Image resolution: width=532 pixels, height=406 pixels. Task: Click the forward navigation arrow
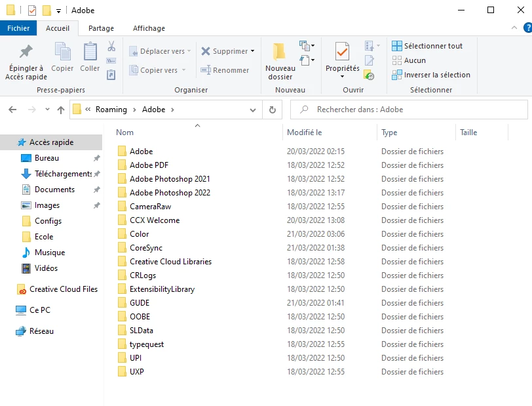point(32,110)
